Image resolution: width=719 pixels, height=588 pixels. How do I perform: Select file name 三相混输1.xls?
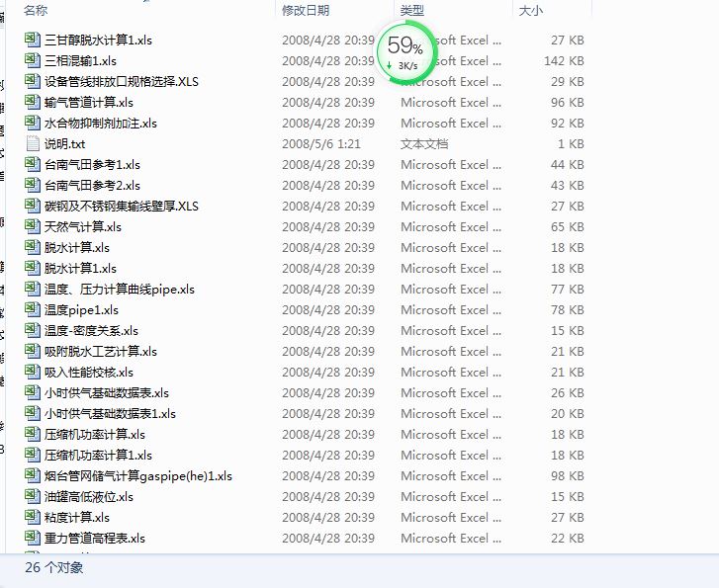click(x=80, y=60)
